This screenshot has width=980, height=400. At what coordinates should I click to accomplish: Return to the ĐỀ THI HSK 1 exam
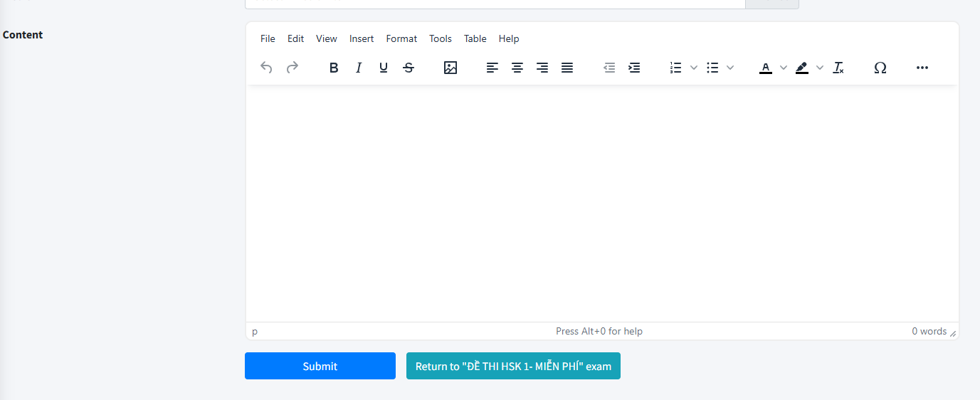[513, 366]
